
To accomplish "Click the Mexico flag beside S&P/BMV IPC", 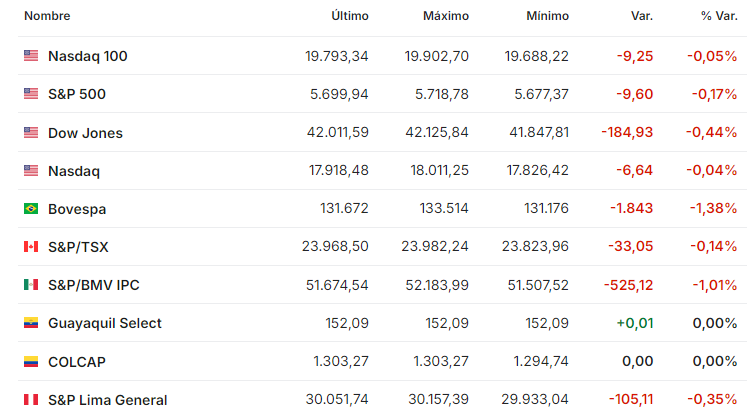I will coord(31,285).
